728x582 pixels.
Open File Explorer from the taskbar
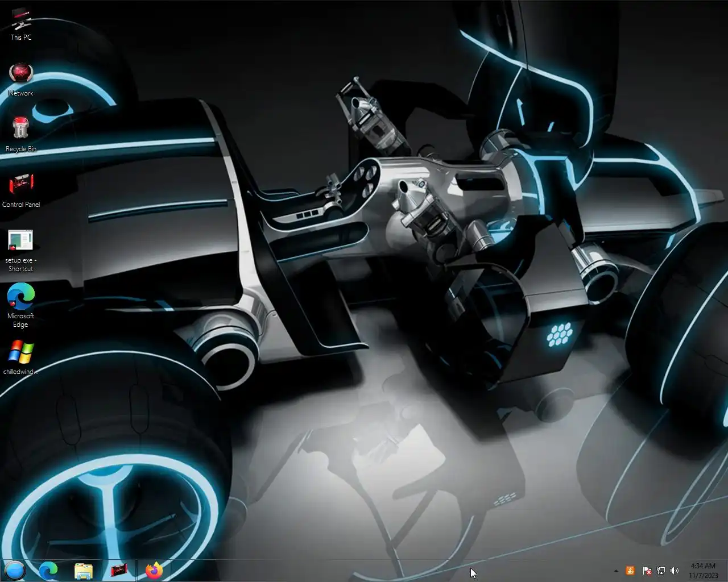84,571
